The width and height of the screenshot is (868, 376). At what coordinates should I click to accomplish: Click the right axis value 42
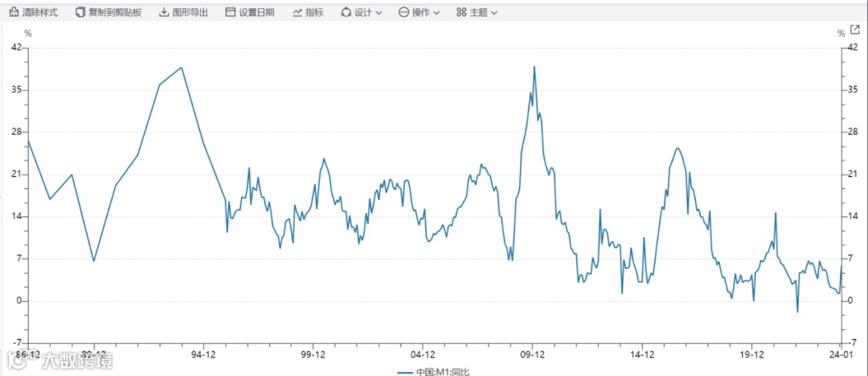click(853, 47)
